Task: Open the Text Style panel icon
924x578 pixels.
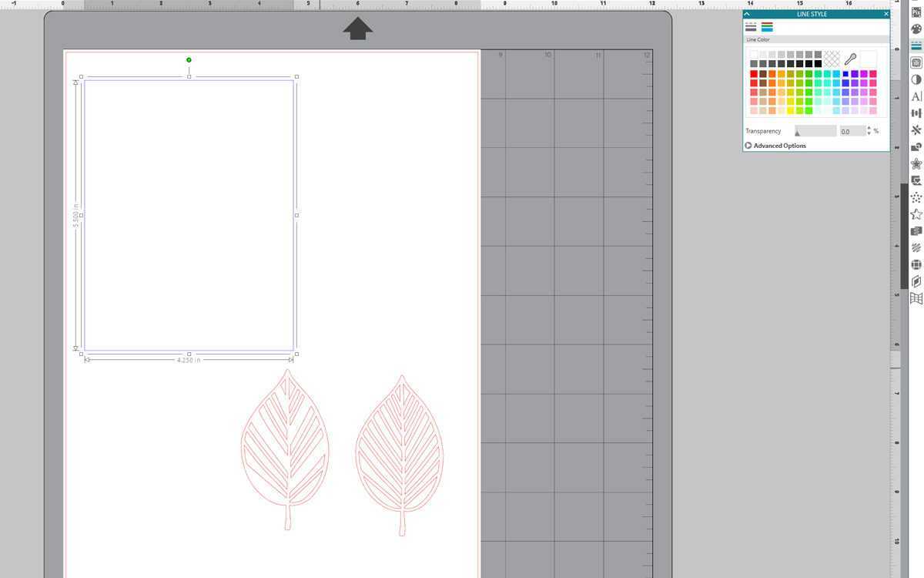Action: [916, 96]
